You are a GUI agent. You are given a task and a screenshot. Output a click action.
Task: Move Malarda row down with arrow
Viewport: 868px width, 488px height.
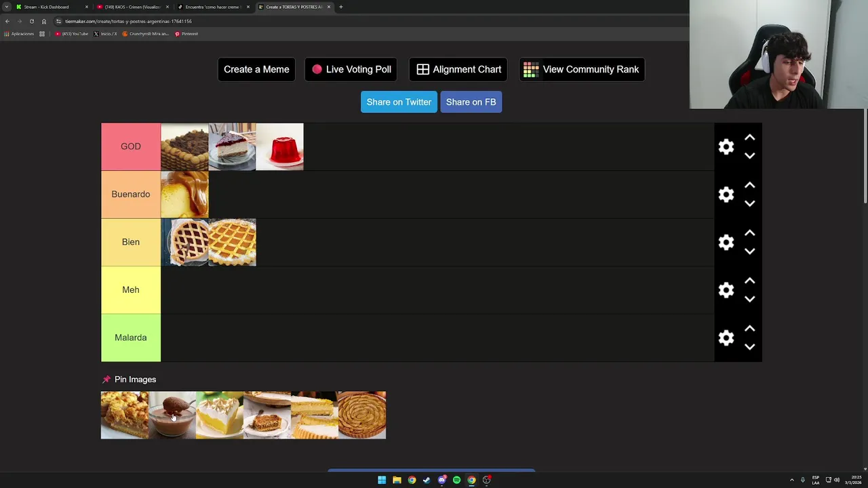point(749,347)
